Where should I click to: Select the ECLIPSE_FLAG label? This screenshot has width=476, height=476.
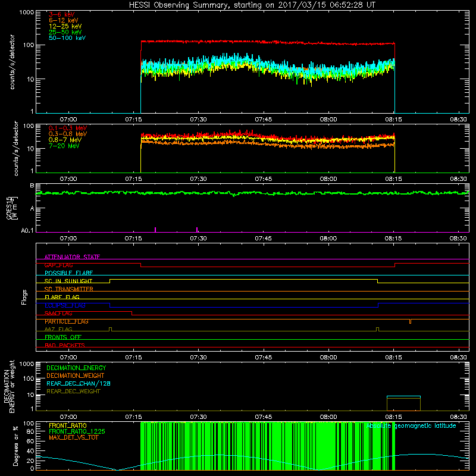65,305
